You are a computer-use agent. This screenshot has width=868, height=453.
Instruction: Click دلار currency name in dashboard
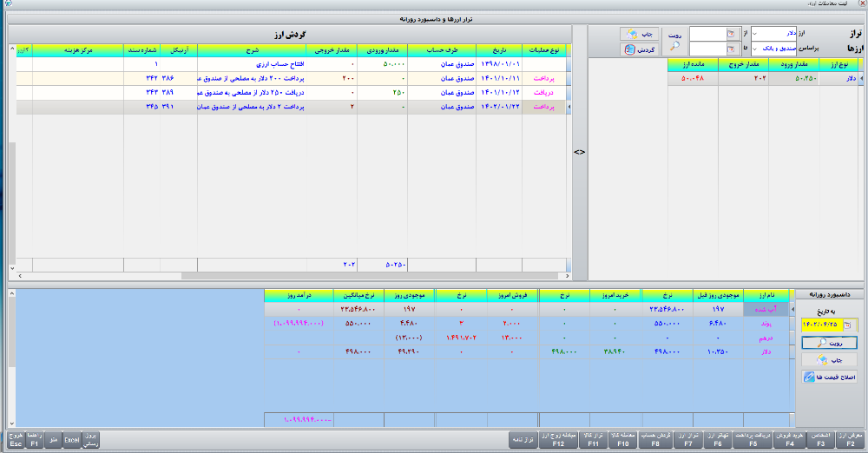tap(766, 351)
